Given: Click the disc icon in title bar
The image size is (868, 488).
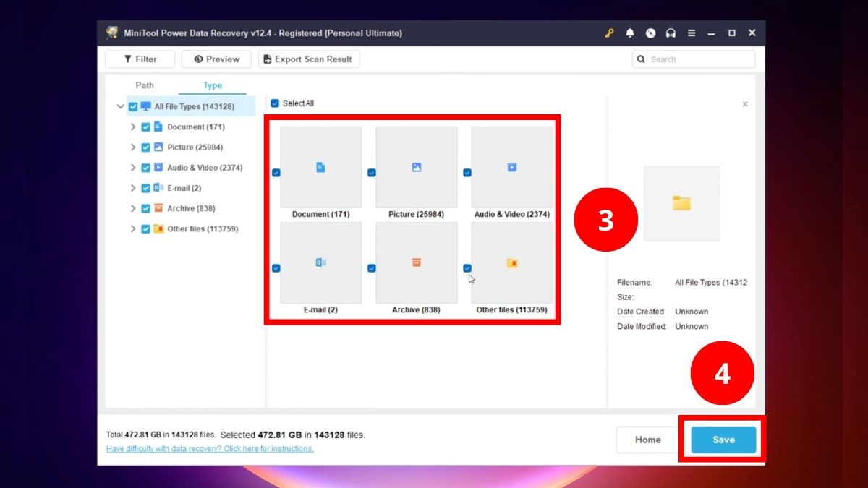Looking at the screenshot, I should (x=650, y=33).
